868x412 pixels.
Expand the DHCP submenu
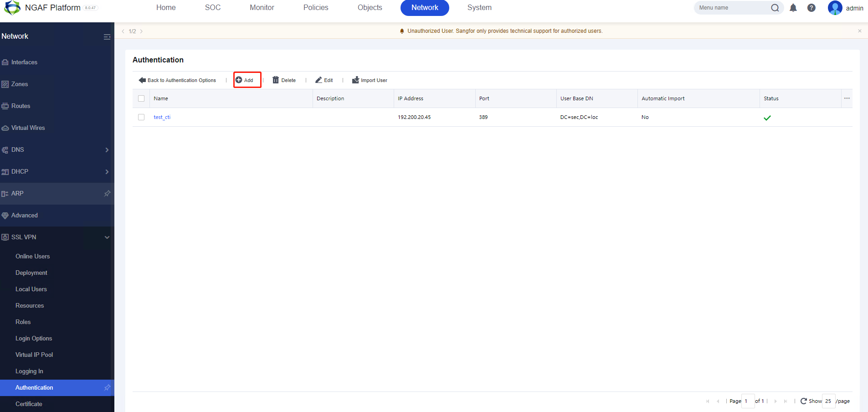coord(107,172)
